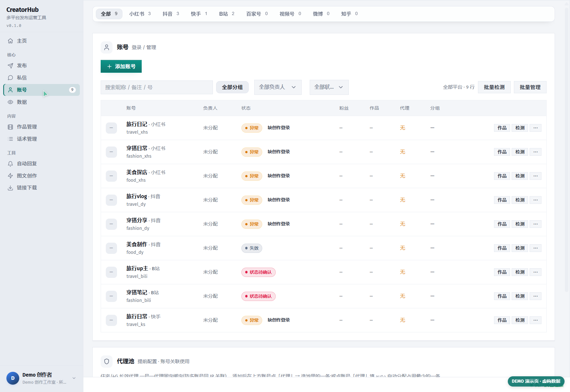The height and width of the screenshot is (392, 570).
Task: Open the 全部负责人 dropdown
Action: click(x=278, y=87)
